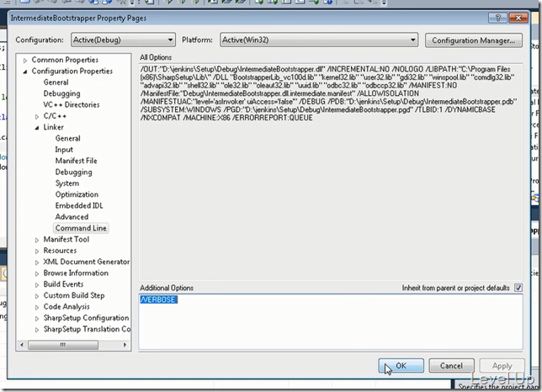This screenshot has width=542, height=392.
Task: Select Linker Debugging page
Action: [x=73, y=172]
